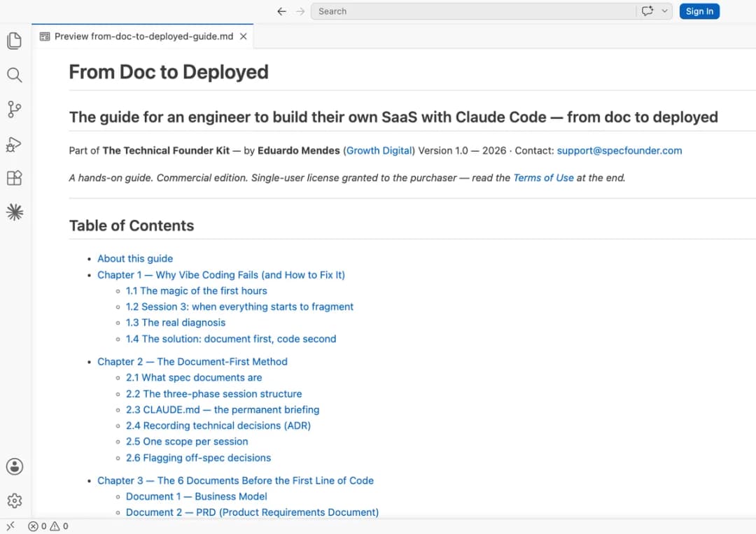Screen dimensions: 756x534
Task: Expand the chat dropdown chevron
Action: click(x=664, y=11)
